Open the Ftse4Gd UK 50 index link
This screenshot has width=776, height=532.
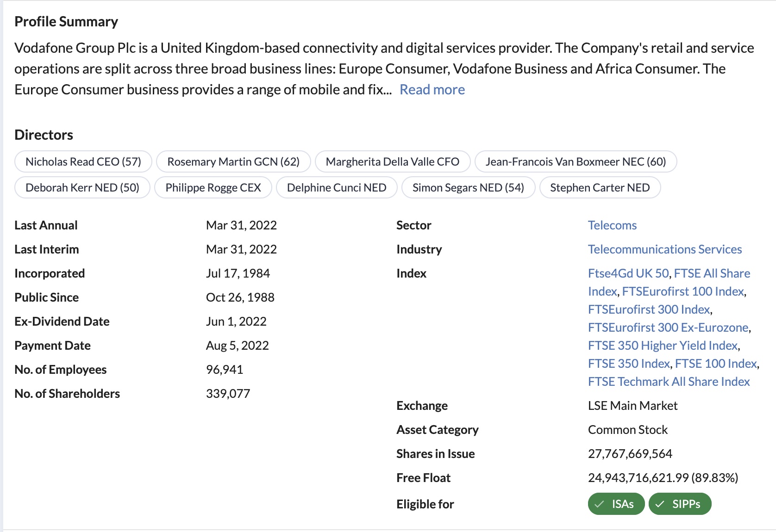(628, 273)
